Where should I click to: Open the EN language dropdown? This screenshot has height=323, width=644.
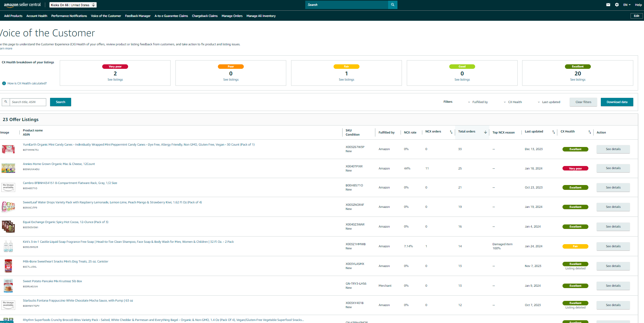coord(627,5)
